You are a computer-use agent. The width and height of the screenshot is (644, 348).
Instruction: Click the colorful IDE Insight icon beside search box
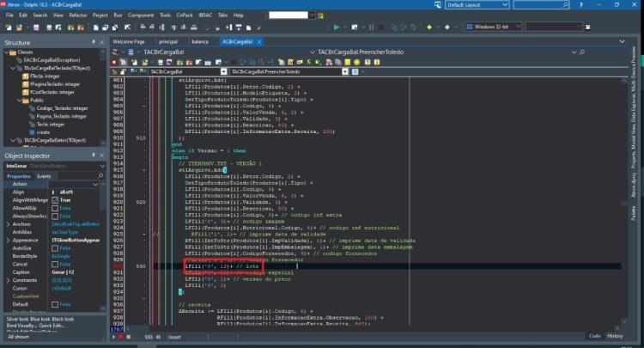320,15
